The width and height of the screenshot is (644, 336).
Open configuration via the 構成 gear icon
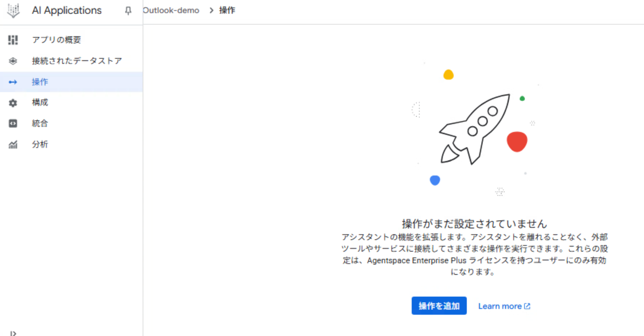[x=13, y=102]
